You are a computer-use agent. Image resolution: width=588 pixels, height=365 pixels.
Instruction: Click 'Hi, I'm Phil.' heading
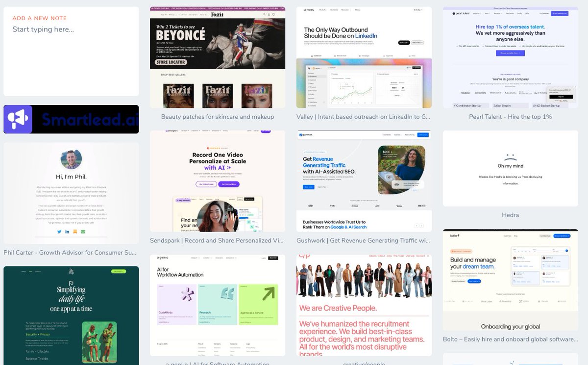[x=71, y=177]
